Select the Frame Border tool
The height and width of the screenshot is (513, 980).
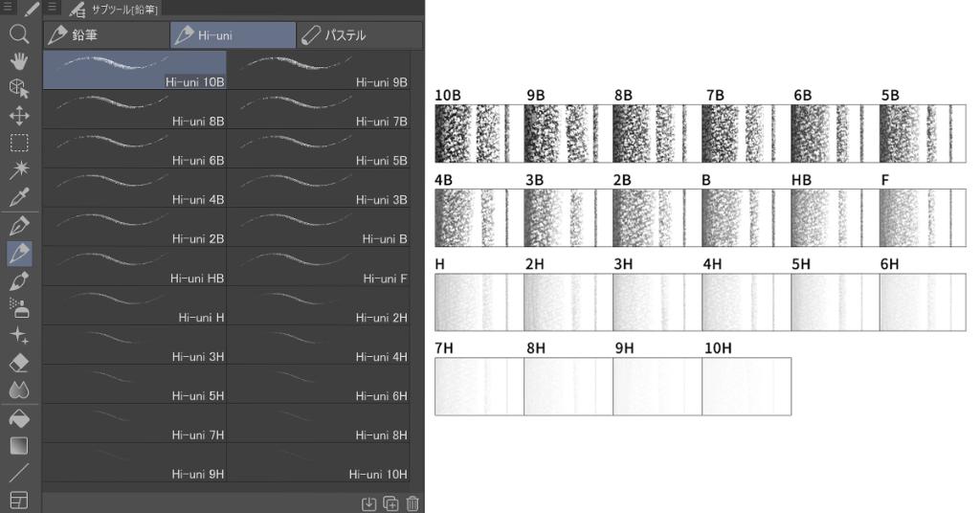coord(19,501)
